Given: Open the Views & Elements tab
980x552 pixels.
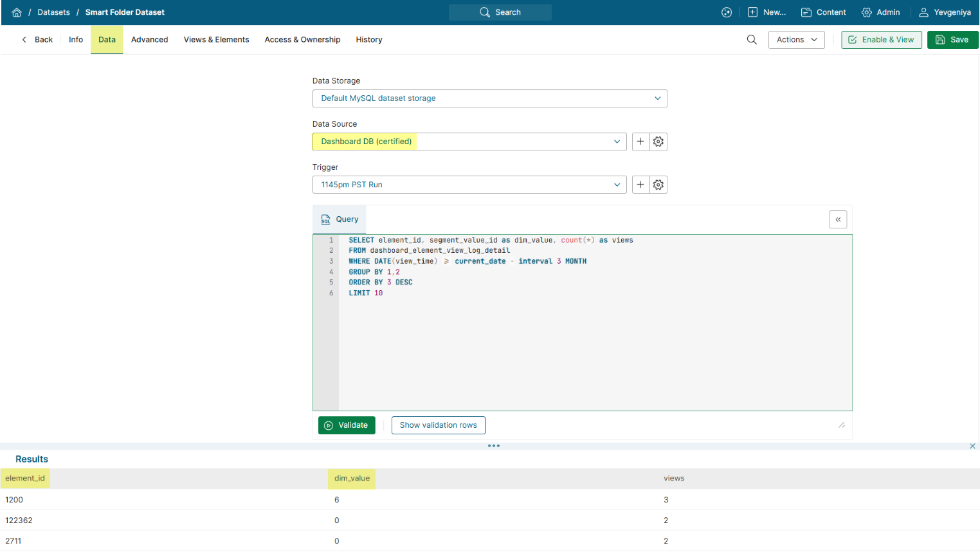Looking at the screenshot, I should pos(216,40).
